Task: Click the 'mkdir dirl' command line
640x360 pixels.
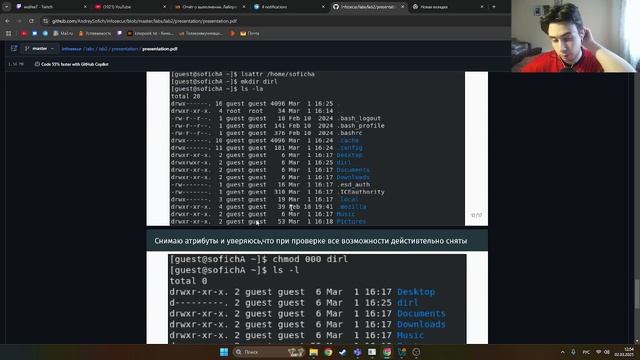Action: [x=224, y=82]
